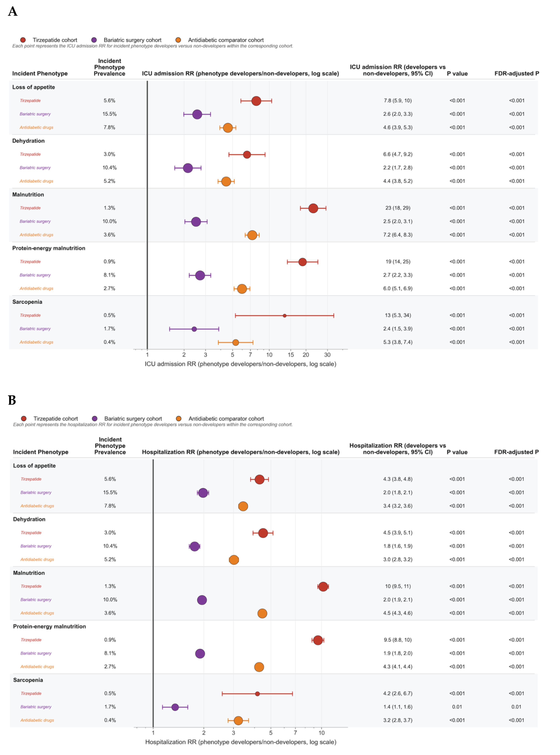Screen dimensions: 560x755
Task: Click the orange Malnutrition Antidiabetic point in the ICU plot
Action: coord(252,235)
